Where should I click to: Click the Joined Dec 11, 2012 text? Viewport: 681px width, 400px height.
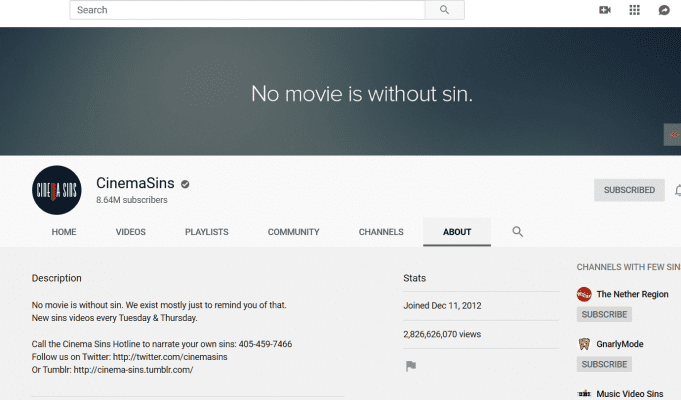tap(442, 306)
